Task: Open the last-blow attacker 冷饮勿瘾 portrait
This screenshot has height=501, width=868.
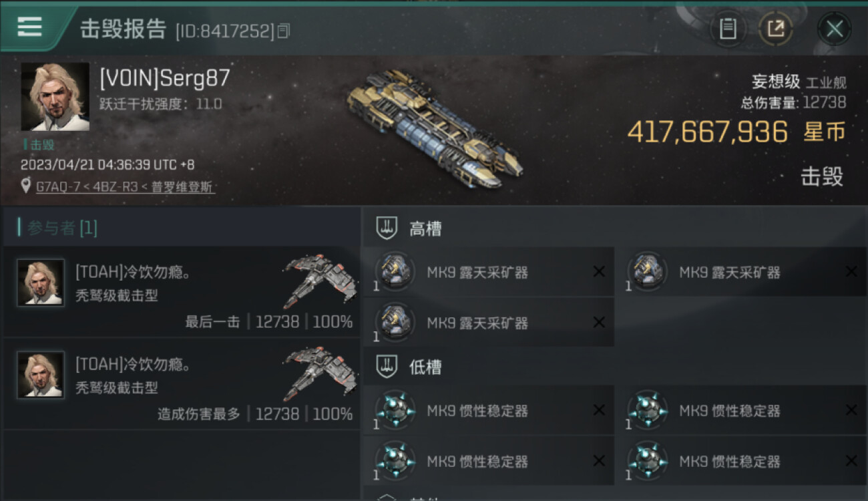Action: [x=41, y=283]
